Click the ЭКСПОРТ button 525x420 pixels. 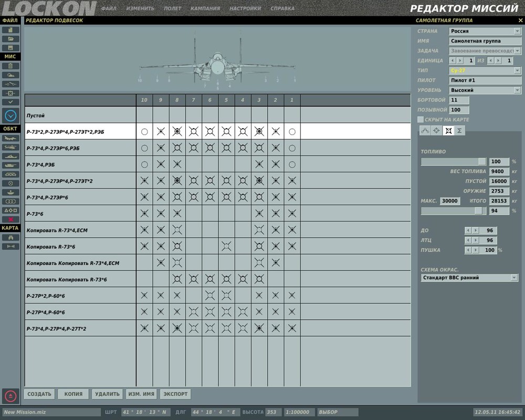[175, 394]
